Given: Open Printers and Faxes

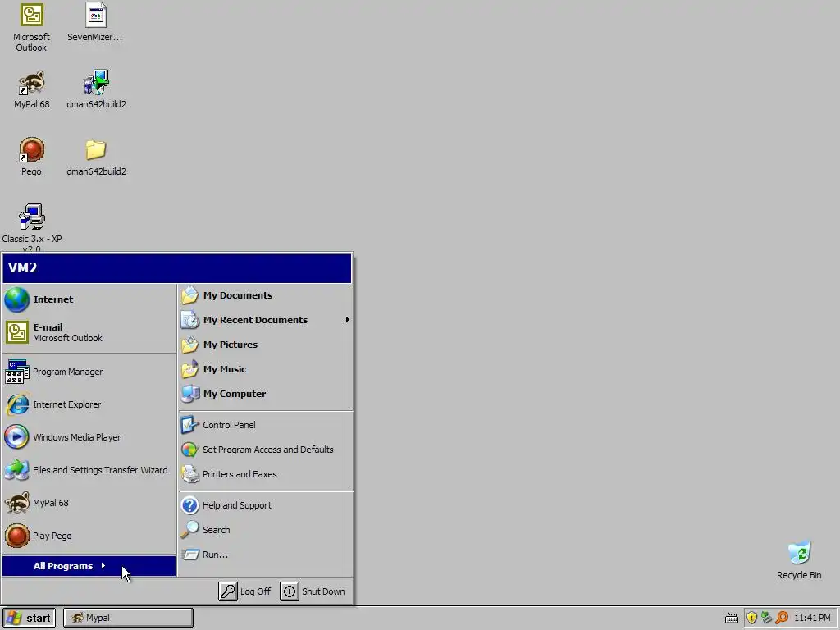Looking at the screenshot, I should click(x=266, y=474).
